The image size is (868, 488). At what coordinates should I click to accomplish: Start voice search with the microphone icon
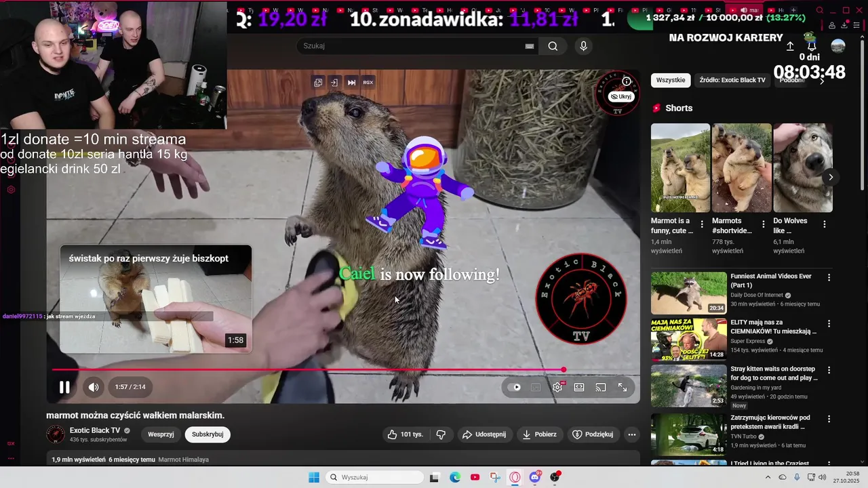tap(583, 46)
